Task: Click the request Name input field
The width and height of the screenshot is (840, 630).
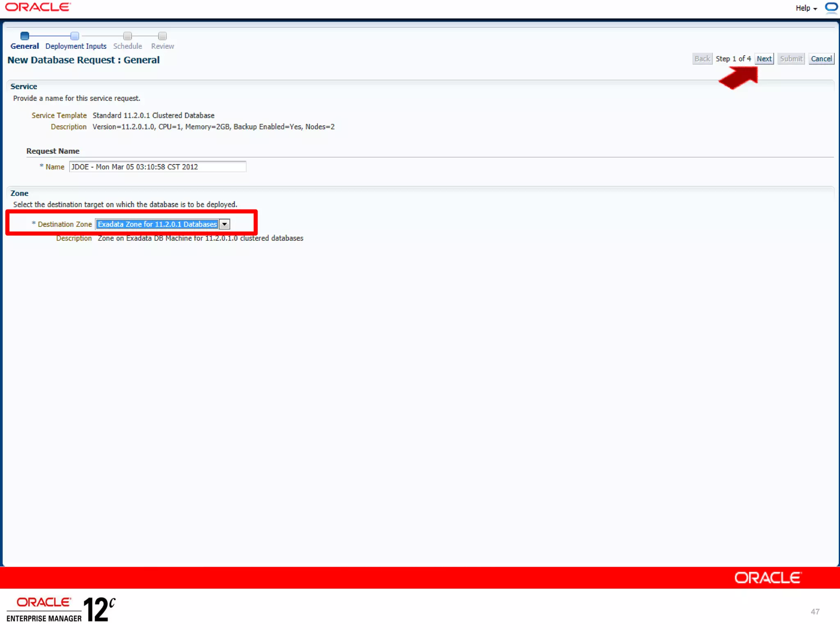Action: pos(157,167)
